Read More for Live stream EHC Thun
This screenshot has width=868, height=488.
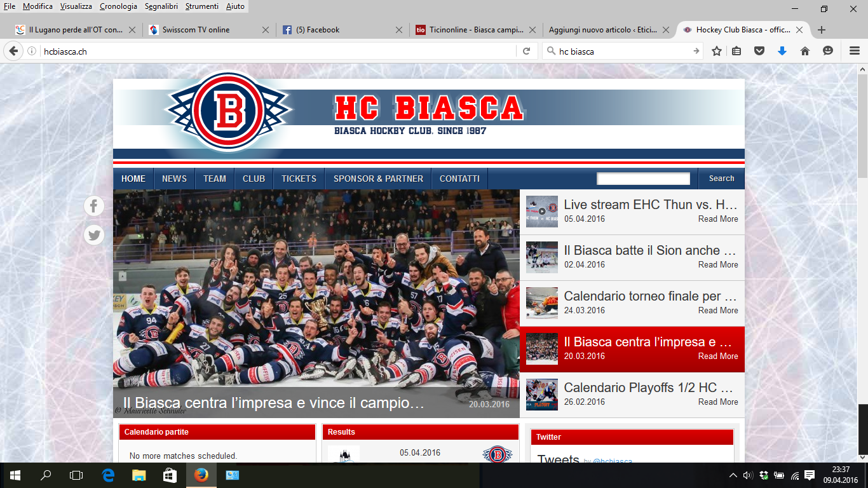(x=718, y=219)
